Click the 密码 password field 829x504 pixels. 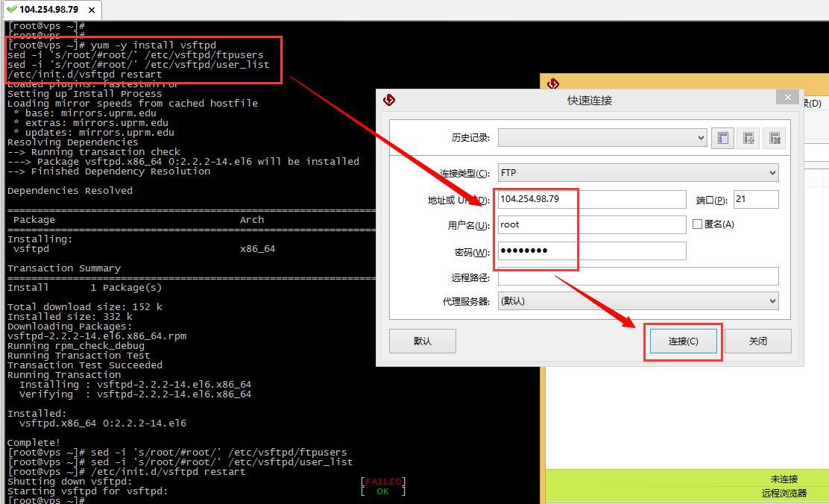point(592,251)
